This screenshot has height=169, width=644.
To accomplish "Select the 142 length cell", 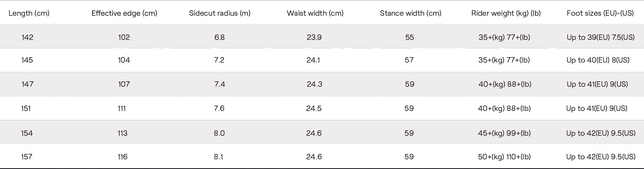I will point(28,37).
